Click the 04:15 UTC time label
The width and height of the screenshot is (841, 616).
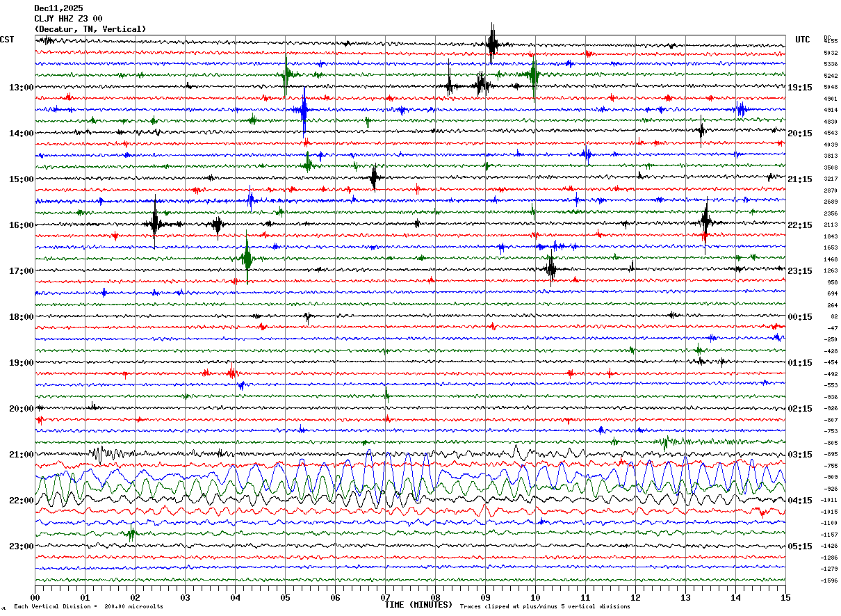800,501
